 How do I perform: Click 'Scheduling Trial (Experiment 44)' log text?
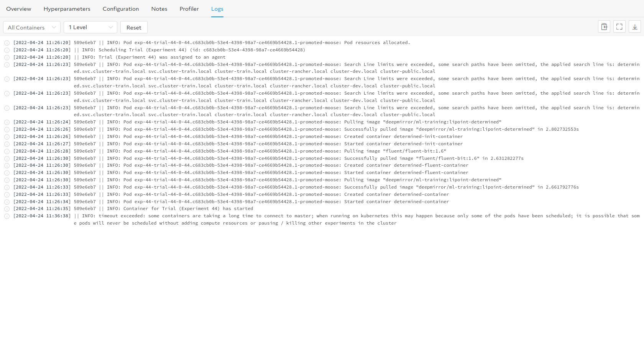[x=143, y=50]
